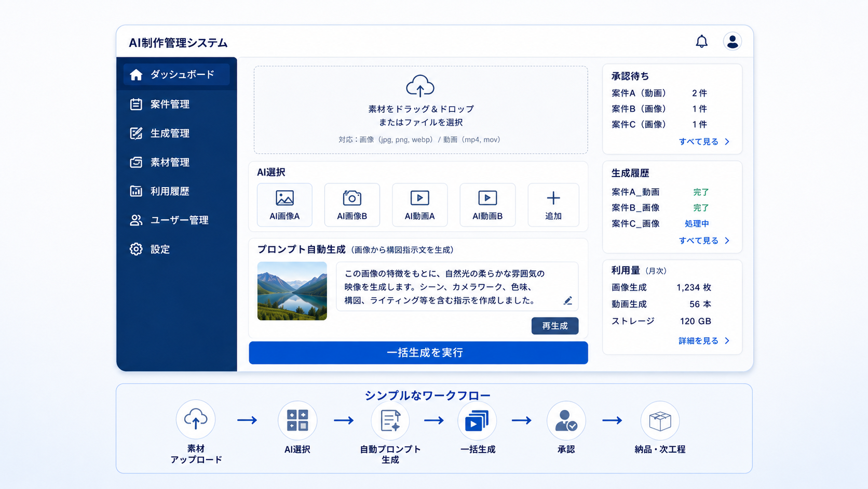Expand chevron after 承認待ち すべて見る
This screenshot has width=868, height=489.
727,141
